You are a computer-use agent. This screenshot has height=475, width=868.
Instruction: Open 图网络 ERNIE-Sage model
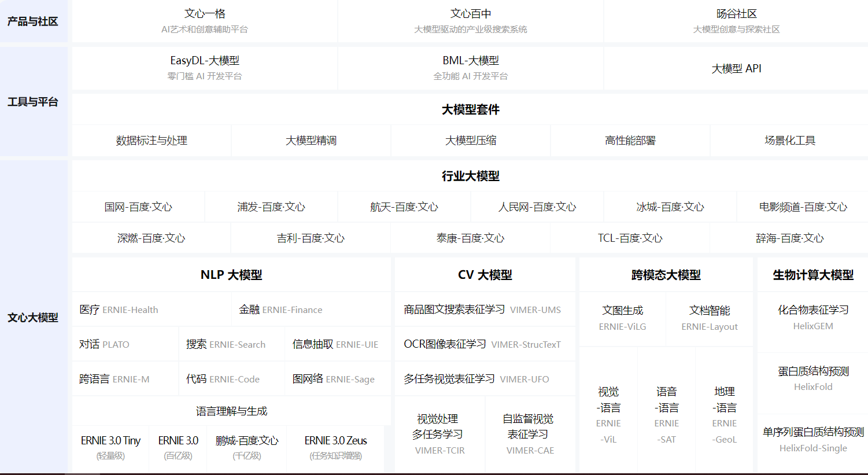click(x=338, y=379)
